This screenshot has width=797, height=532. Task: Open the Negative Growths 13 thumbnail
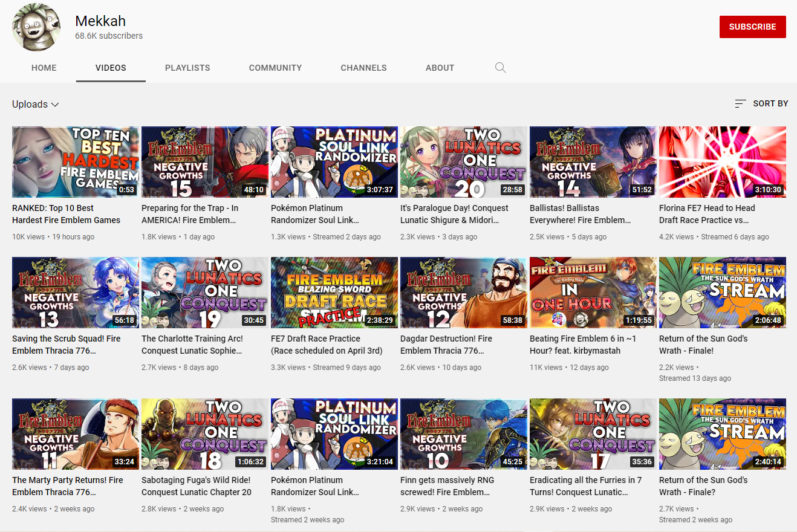(76, 293)
